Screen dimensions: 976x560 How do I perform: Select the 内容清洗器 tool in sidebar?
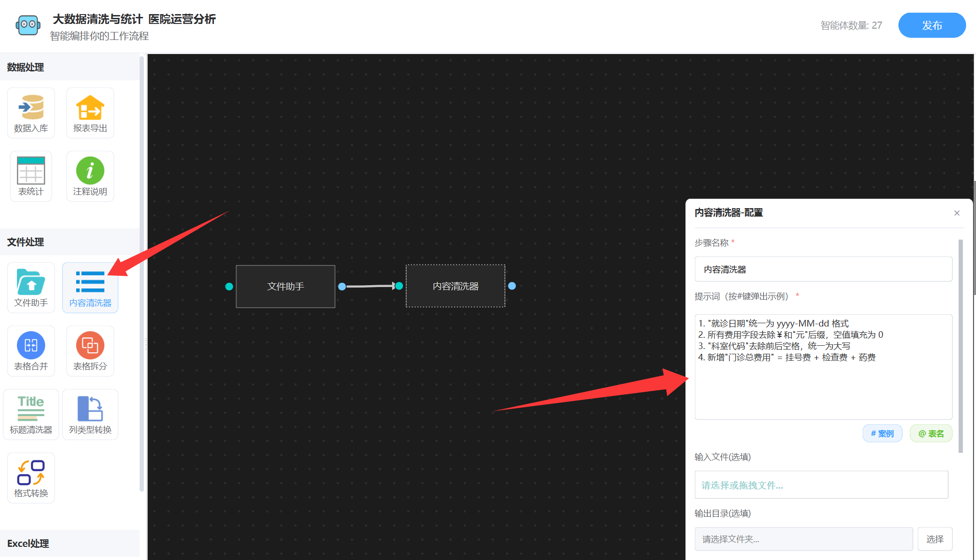[x=90, y=288]
